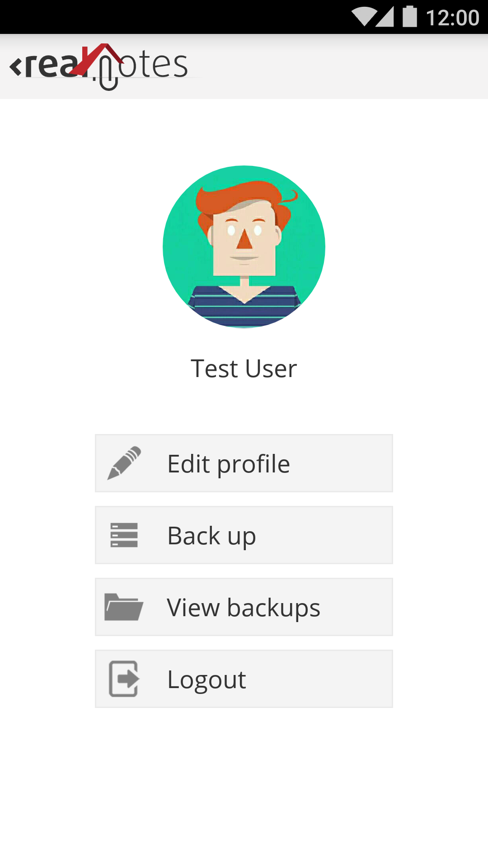This screenshot has width=488, height=868.
Task: Tap the Logout exit arrow icon
Action: click(x=124, y=679)
